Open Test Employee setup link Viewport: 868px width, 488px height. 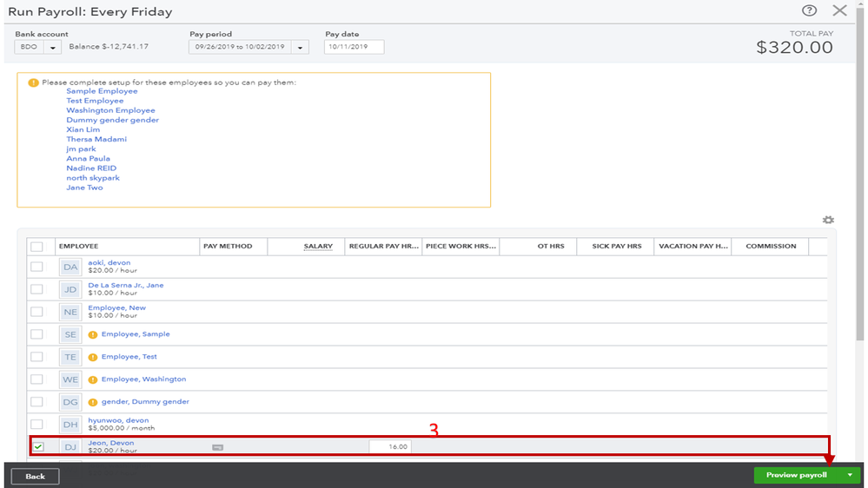tap(95, 101)
